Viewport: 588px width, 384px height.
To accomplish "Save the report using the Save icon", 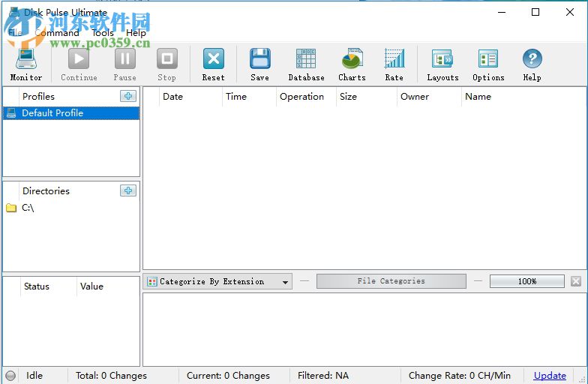I will pyautogui.click(x=259, y=59).
